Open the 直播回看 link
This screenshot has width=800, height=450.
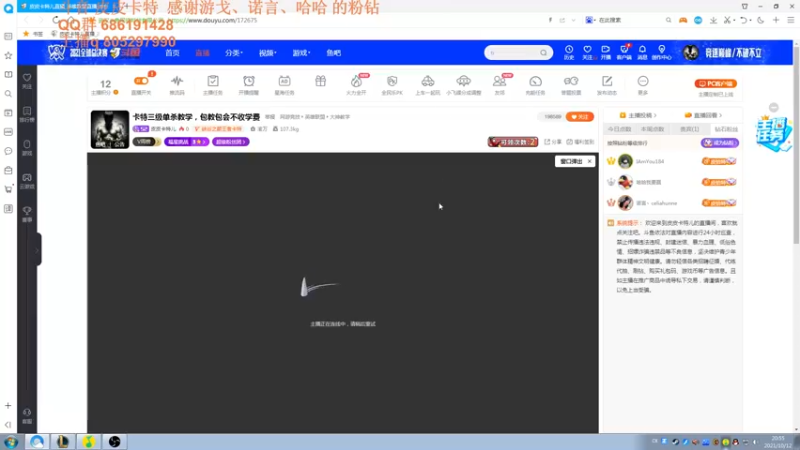coord(703,115)
